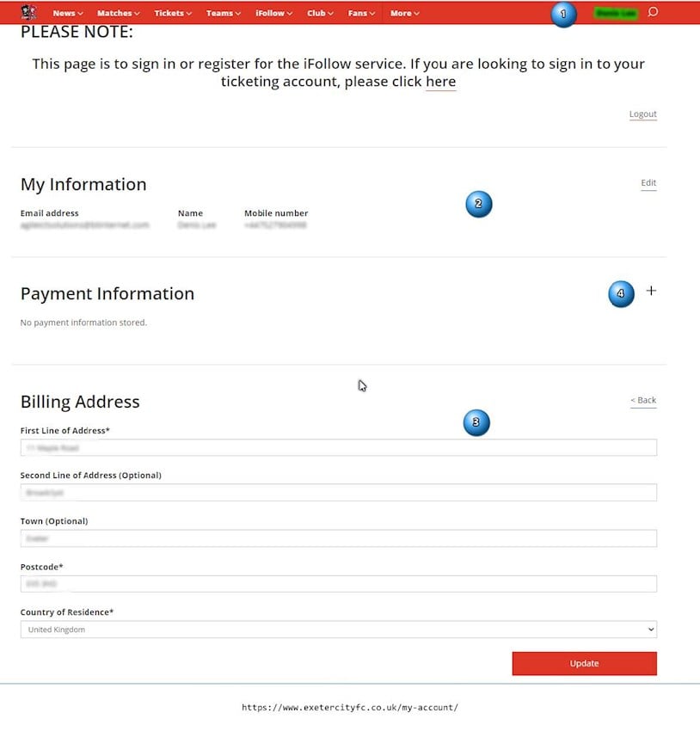Click the Exeter City club crest logo
Screen dimensions: 700x731
coord(29,12)
